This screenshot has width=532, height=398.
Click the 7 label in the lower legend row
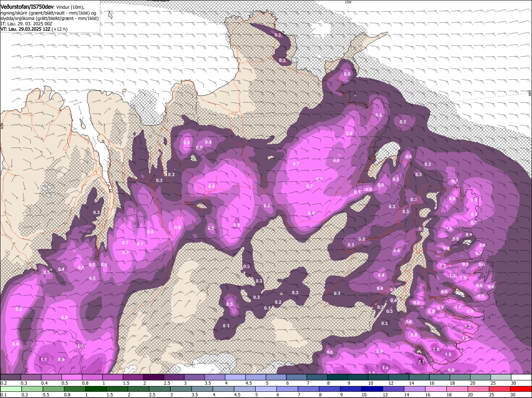pos(299,394)
